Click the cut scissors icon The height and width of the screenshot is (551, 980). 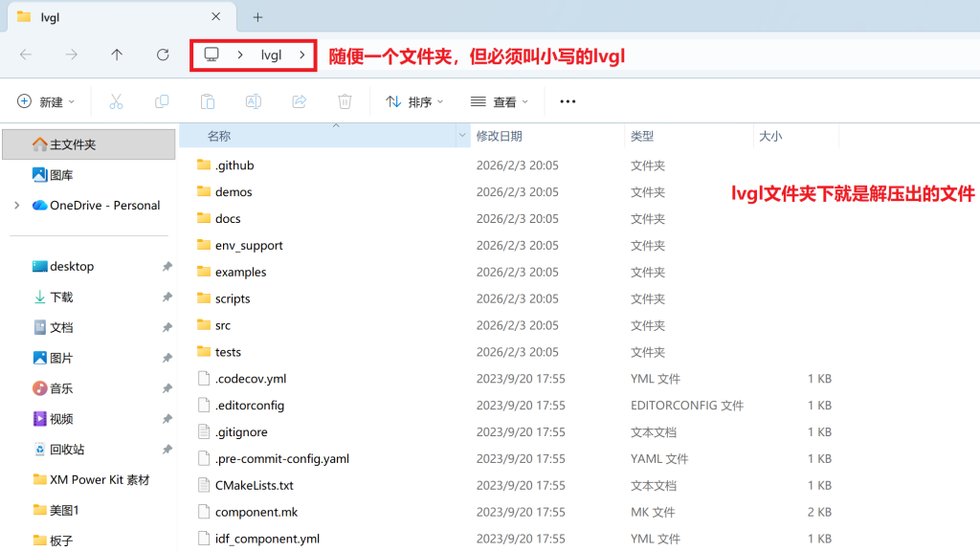pyautogui.click(x=116, y=101)
